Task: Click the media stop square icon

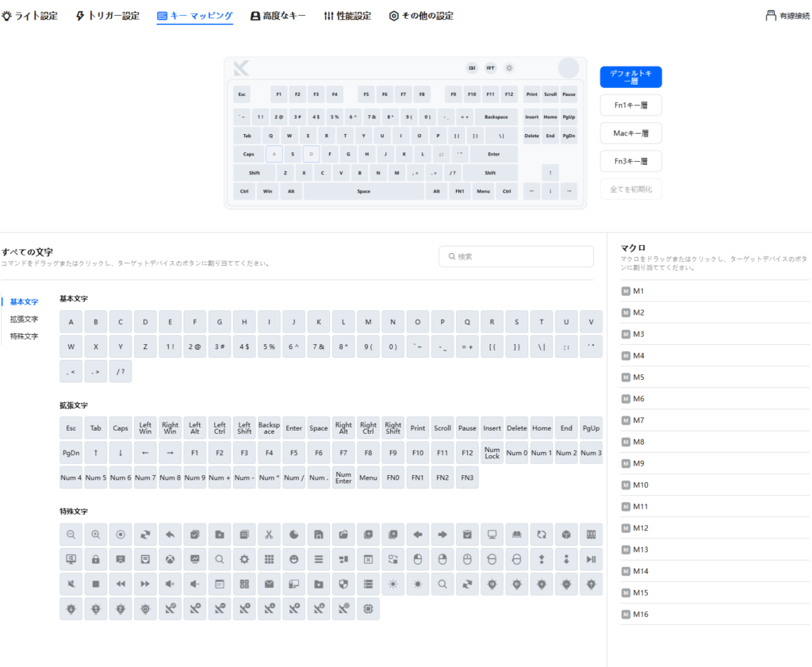Action: click(x=96, y=585)
